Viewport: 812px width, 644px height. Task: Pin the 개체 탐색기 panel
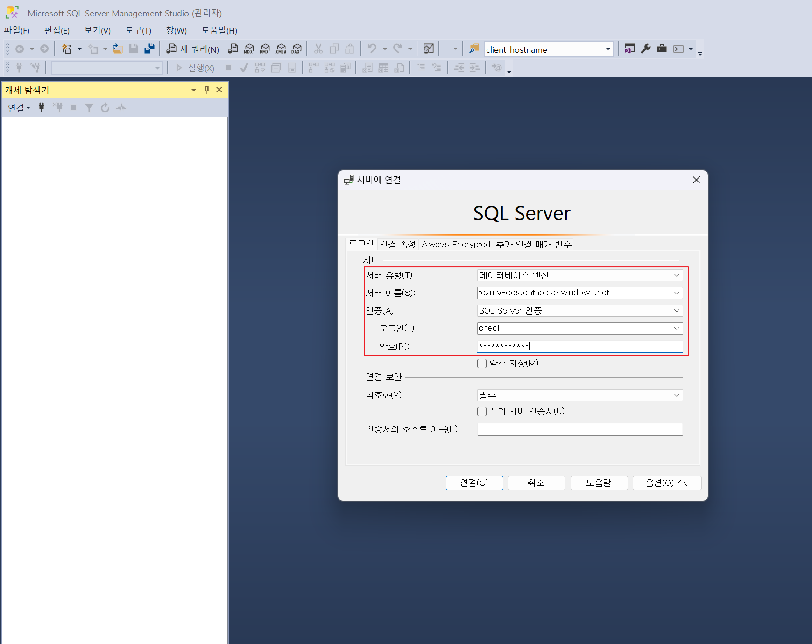207,90
